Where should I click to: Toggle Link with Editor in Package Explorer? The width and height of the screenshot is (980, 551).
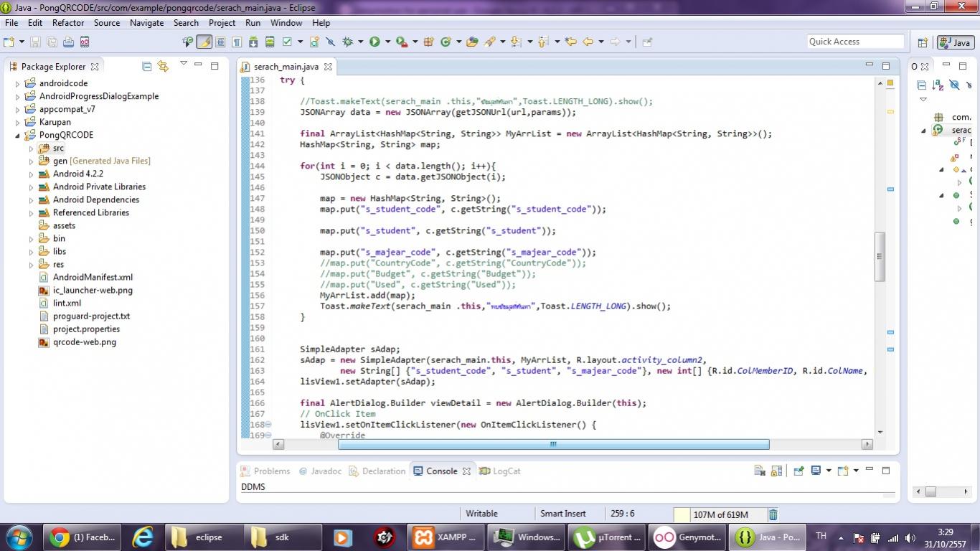(x=163, y=66)
